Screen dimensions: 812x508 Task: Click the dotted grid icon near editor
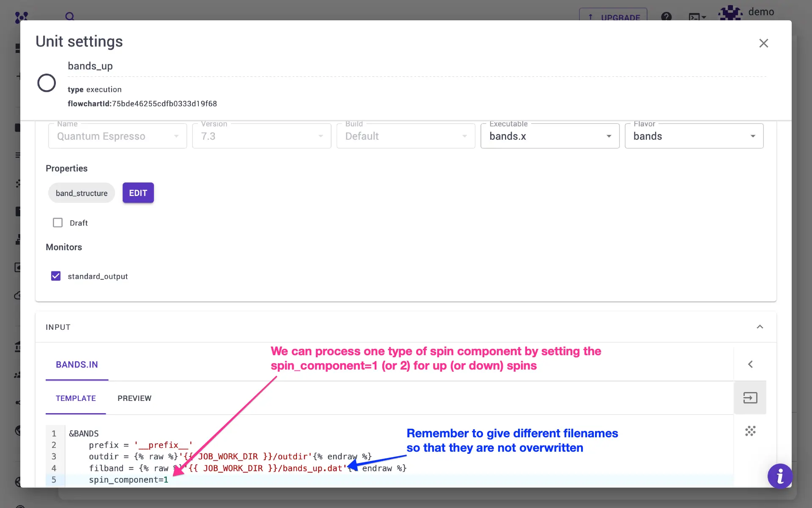pyautogui.click(x=750, y=431)
